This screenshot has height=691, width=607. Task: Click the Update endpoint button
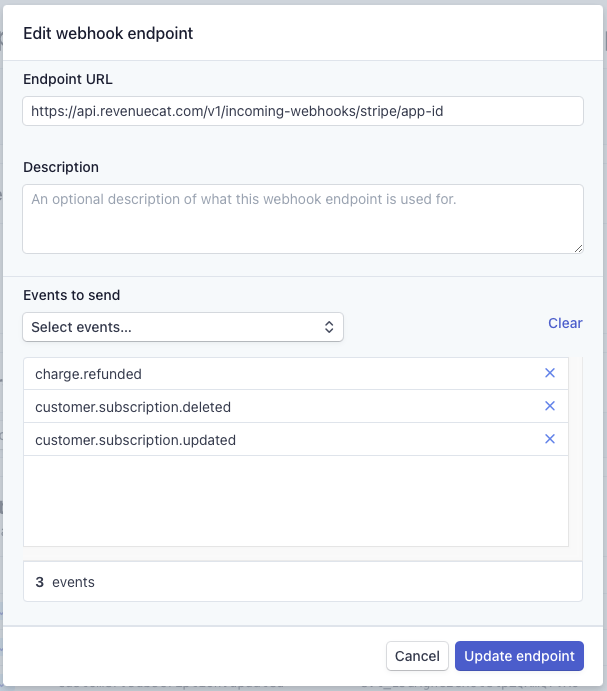click(x=519, y=656)
